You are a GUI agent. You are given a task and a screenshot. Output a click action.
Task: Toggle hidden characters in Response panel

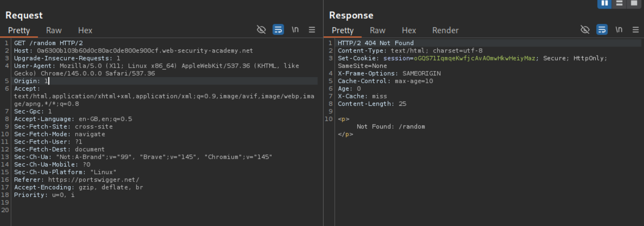coord(585,29)
